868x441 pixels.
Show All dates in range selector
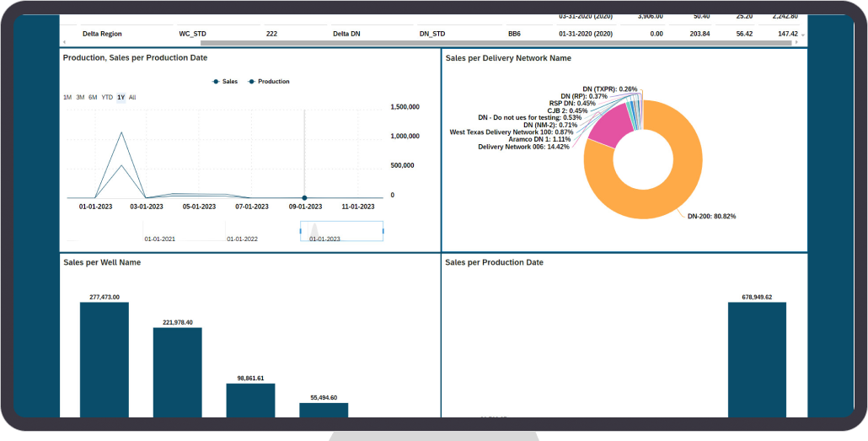click(x=132, y=98)
